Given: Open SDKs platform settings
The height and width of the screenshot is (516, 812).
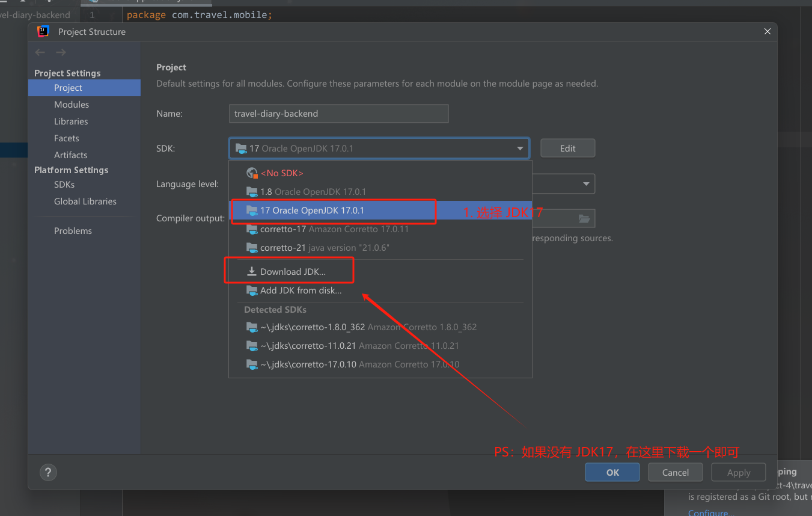Looking at the screenshot, I should (x=84, y=185).
